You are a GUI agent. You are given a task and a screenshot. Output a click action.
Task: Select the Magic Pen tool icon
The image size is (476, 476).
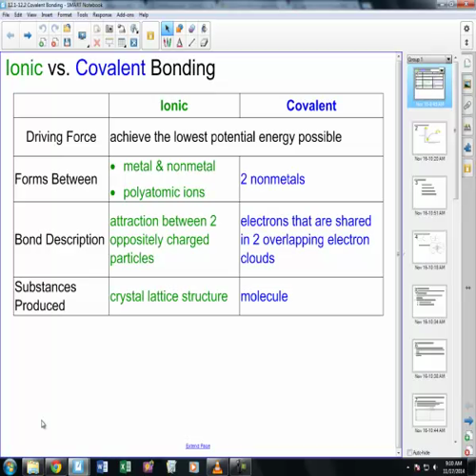pyautogui.click(x=191, y=29)
